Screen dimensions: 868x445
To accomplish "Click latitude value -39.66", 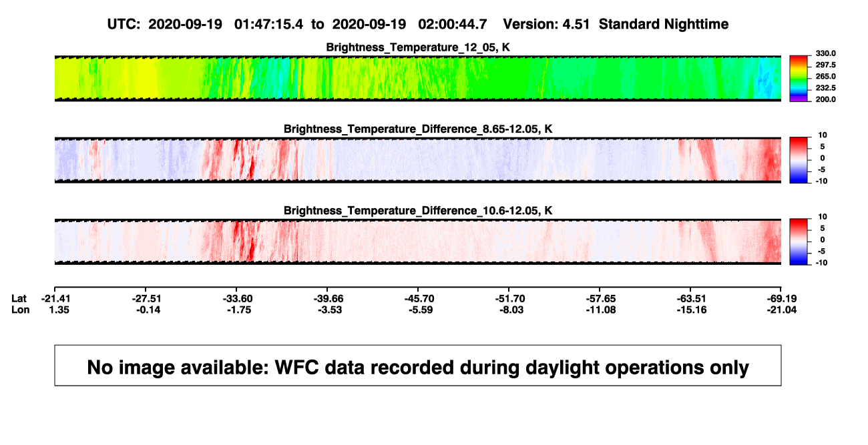I will click(x=327, y=298).
